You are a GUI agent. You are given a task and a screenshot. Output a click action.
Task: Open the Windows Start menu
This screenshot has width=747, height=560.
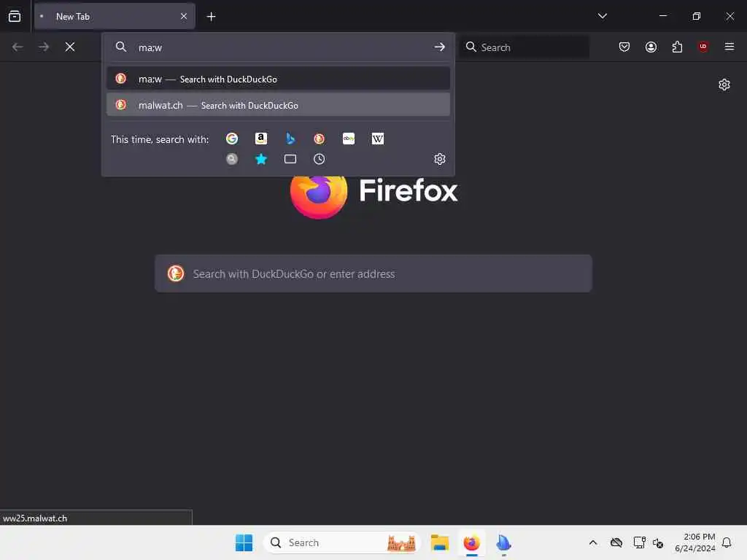coord(244,542)
